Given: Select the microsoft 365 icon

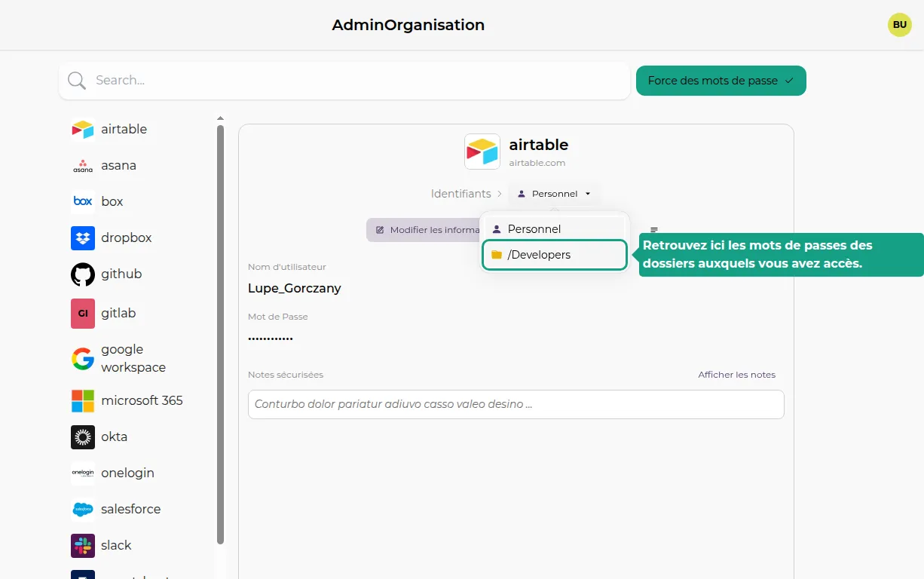Looking at the screenshot, I should tap(83, 400).
